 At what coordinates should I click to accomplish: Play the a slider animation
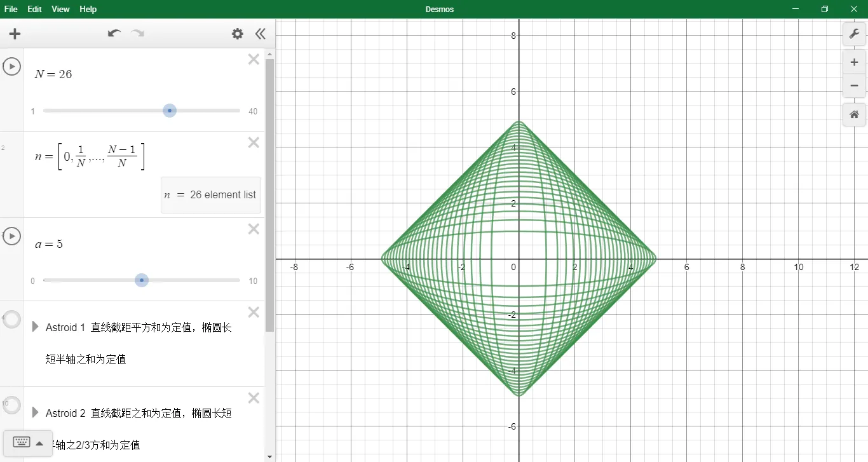click(x=11, y=236)
